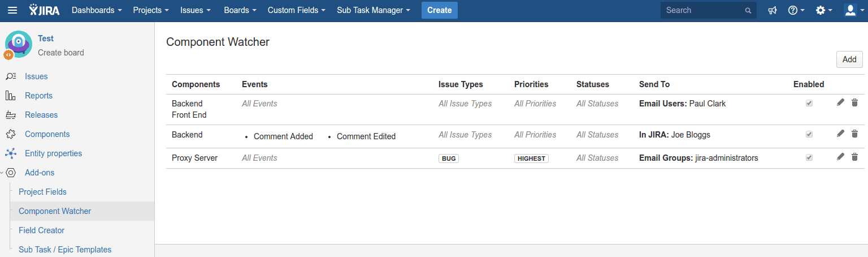Click the Test project avatar
The width and height of the screenshot is (868, 257).
click(x=18, y=44)
